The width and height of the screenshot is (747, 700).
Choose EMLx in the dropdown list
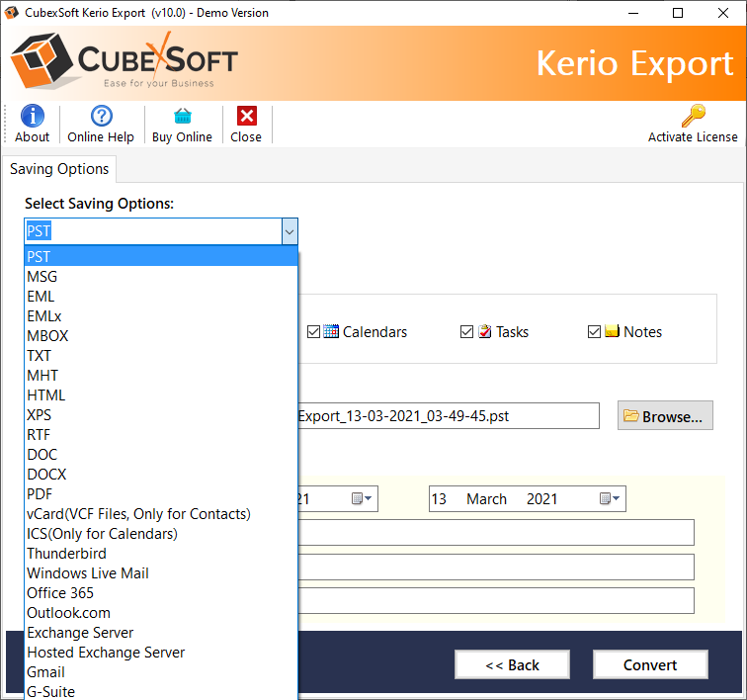click(161, 316)
